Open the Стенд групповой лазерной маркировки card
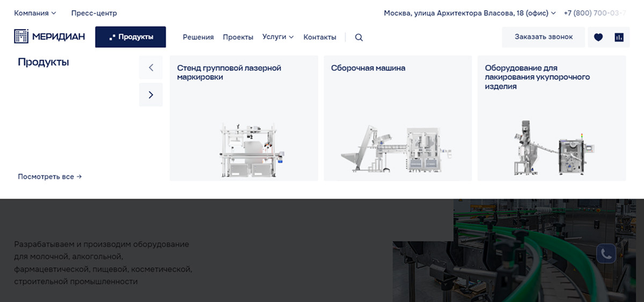Viewport: 644px width, 302px height. (244, 118)
